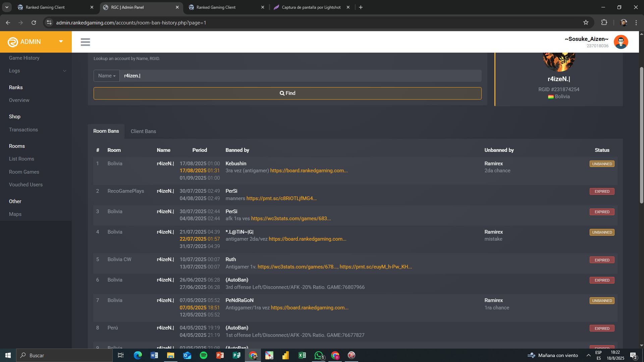This screenshot has width=644, height=362.
Task: Click the taskbar Buscar search box
Action: click(64, 355)
